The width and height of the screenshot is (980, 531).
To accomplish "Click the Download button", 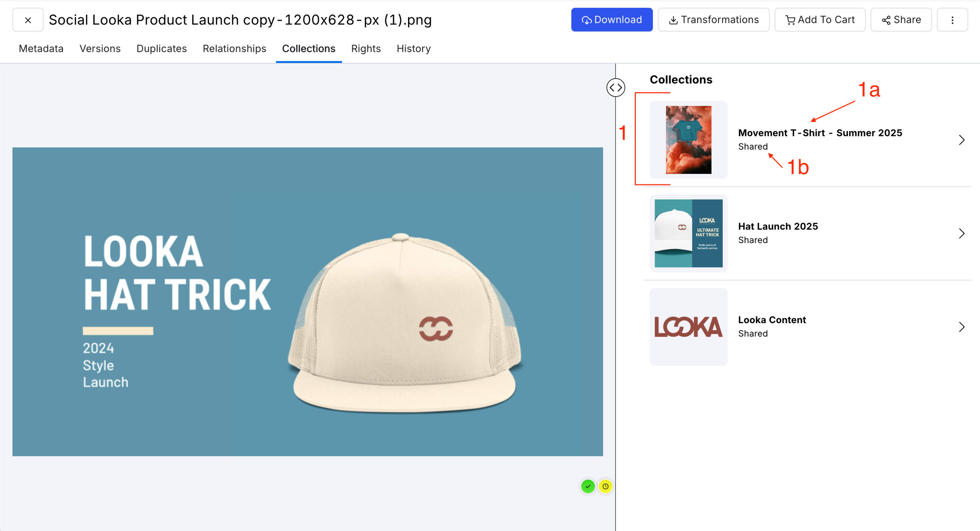I will click(x=612, y=20).
